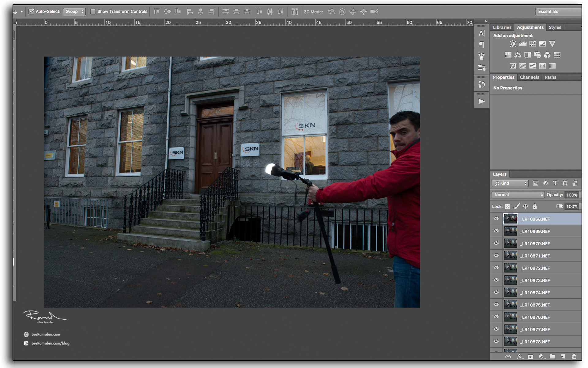Open the Paragraph panel icon
This screenshot has width=588, height=368.
(x=481, y=45)
